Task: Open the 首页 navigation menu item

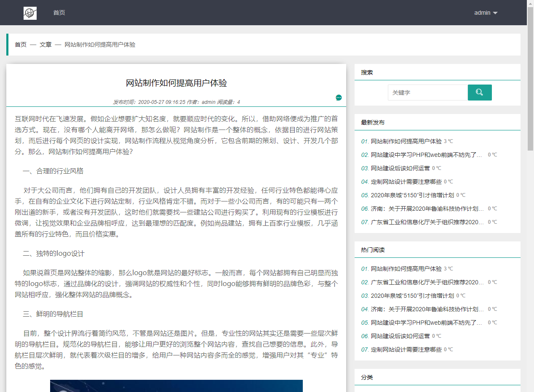Action: click(59, 13)
